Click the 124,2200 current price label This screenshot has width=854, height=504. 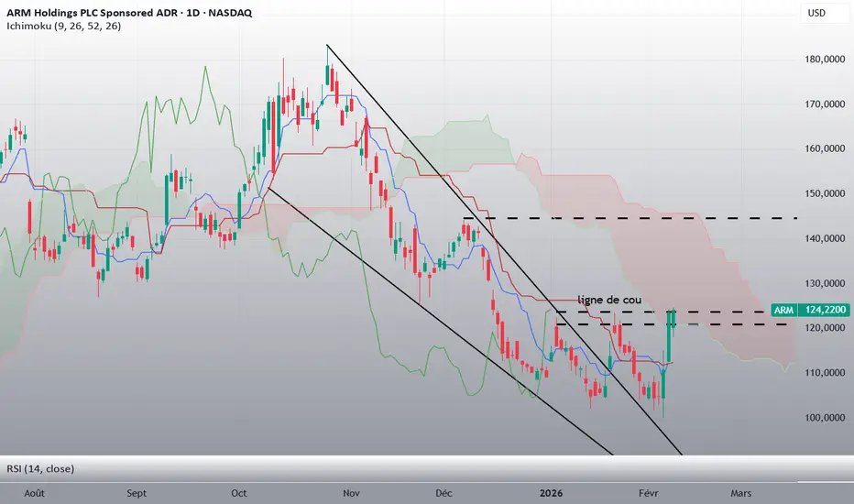(x=824, y=310)
